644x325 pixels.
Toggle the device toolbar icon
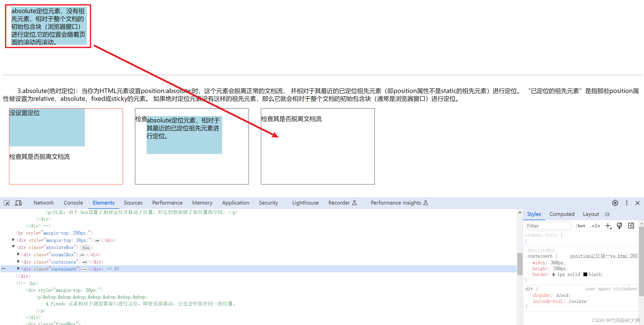point(18,203)
